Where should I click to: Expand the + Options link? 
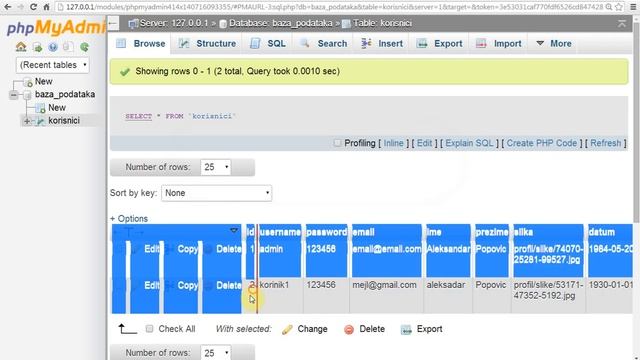tap(129, 219)
